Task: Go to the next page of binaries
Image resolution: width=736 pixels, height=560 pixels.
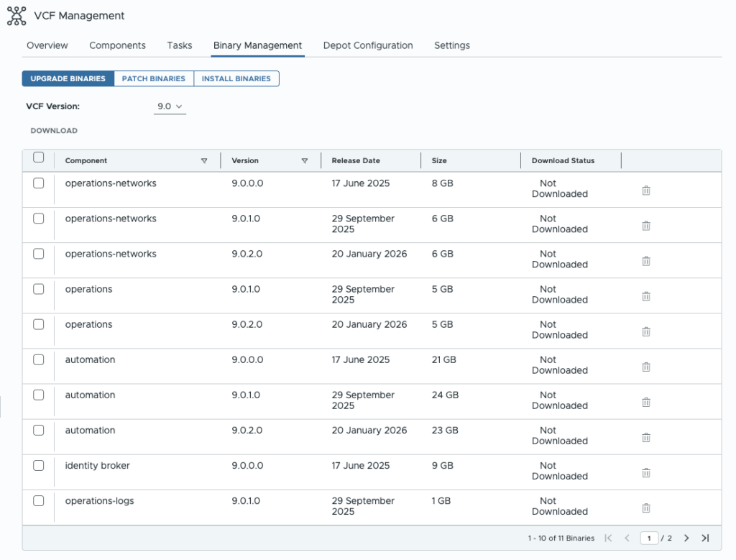Action: [686, 538]
